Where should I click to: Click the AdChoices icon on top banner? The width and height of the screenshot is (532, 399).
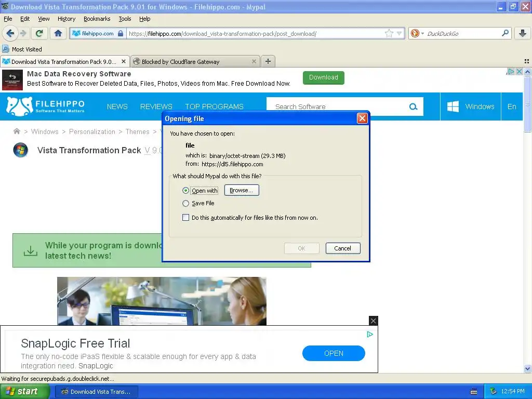click(x=511, y=71)
